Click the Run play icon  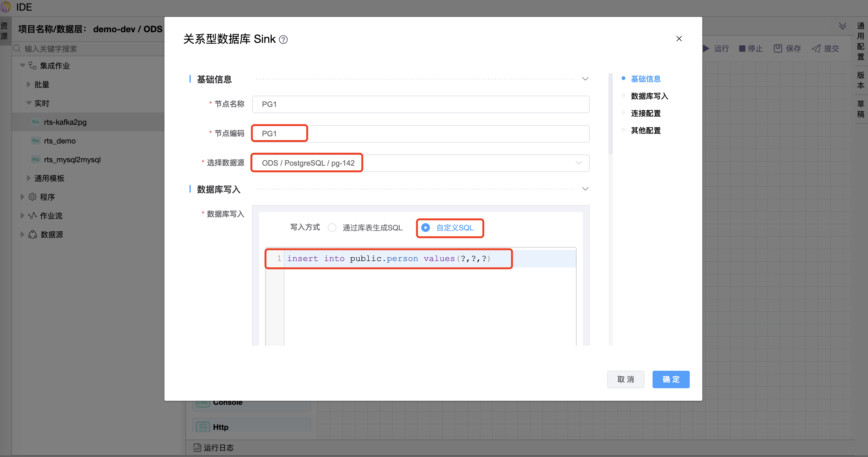coord(706,48)
